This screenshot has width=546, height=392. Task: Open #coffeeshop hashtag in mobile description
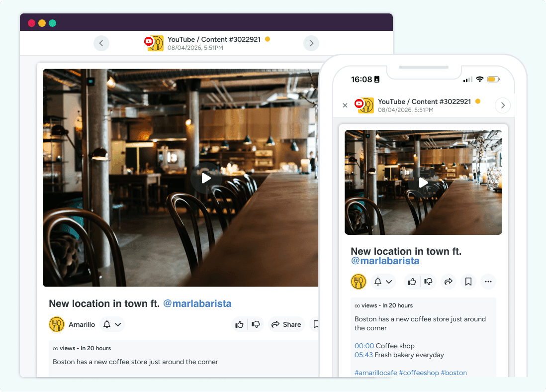click(419, 373)
